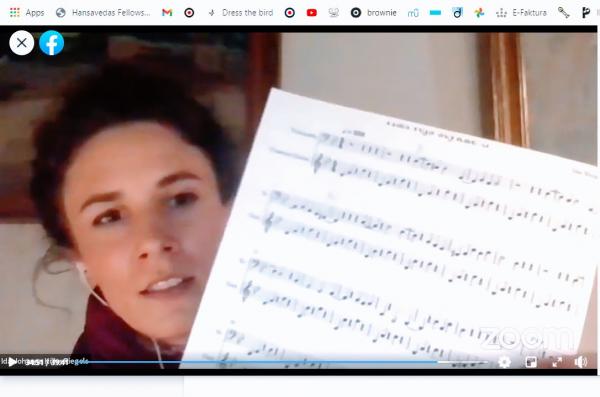Mute the video volume speaker

[x=580, y=362]
